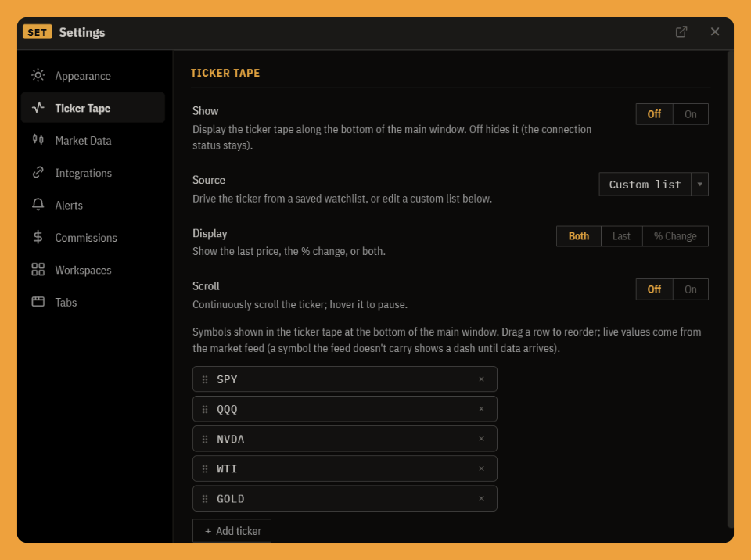Pop out settings into separate window
The width and height of the screenshot is (751, 560).
click(x=681, y=31)
